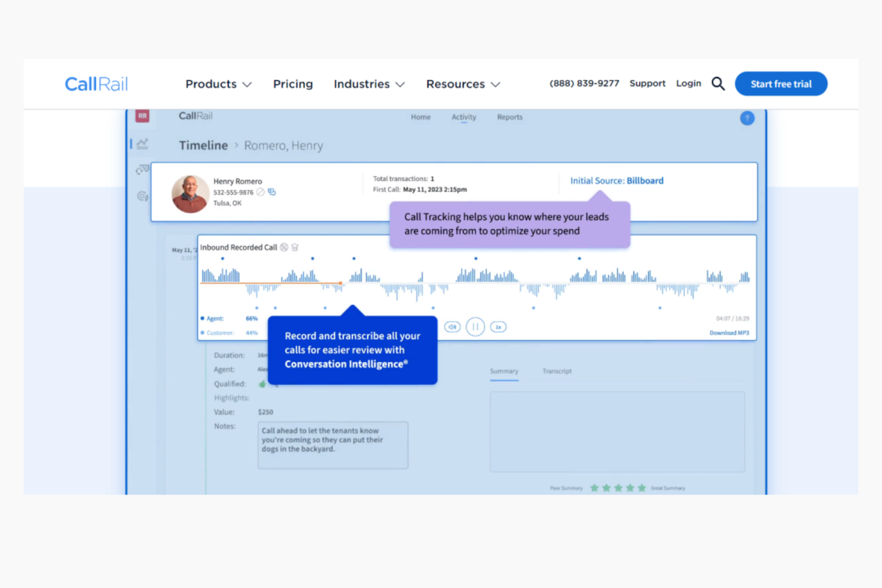Click the CallRail logo in the site header

coord(96,84)
